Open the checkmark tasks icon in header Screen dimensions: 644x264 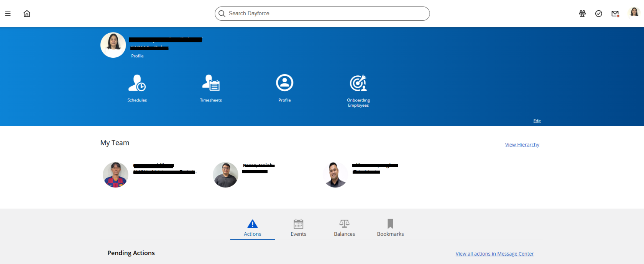(x=599, y=14)
